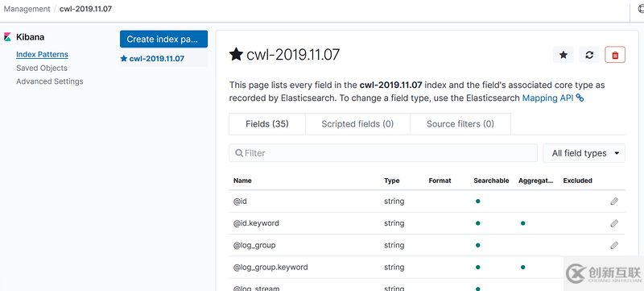This screenshot has height=291, width=644.
Task: Switch to the Source filters (0) tab
Action: [460, 124]
